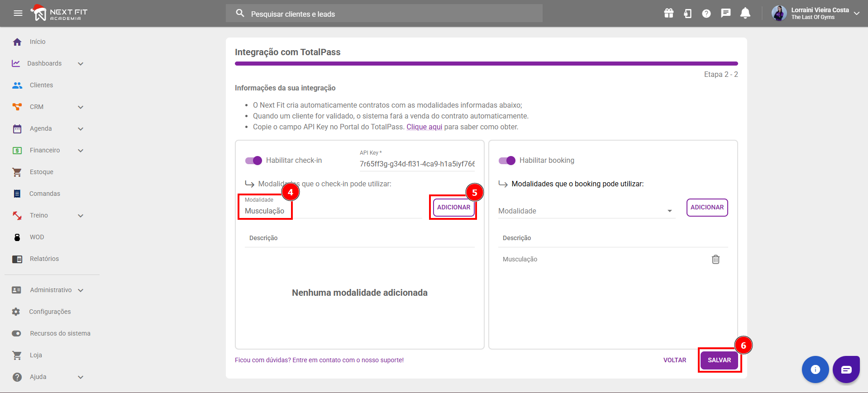Click the Clientes people icon
Viewport: 868px width, 393px height.
click(17, 85)
